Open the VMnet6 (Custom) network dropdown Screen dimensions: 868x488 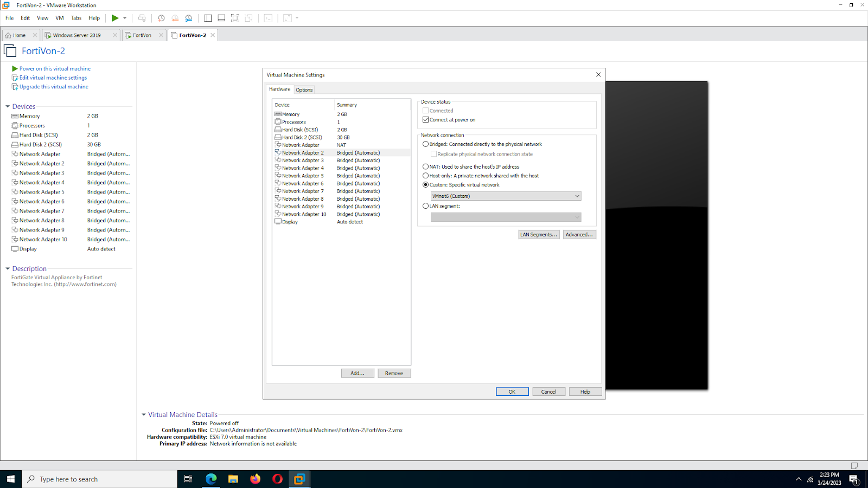point(506,196)
